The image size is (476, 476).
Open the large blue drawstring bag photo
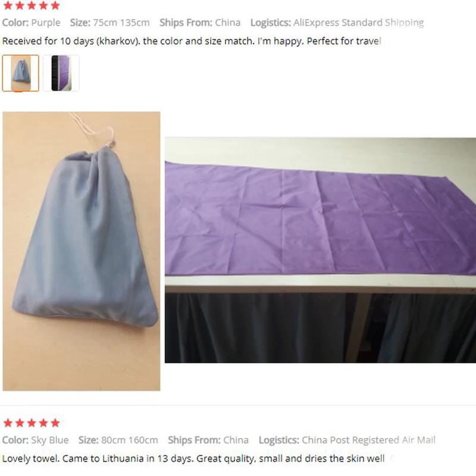82,251
